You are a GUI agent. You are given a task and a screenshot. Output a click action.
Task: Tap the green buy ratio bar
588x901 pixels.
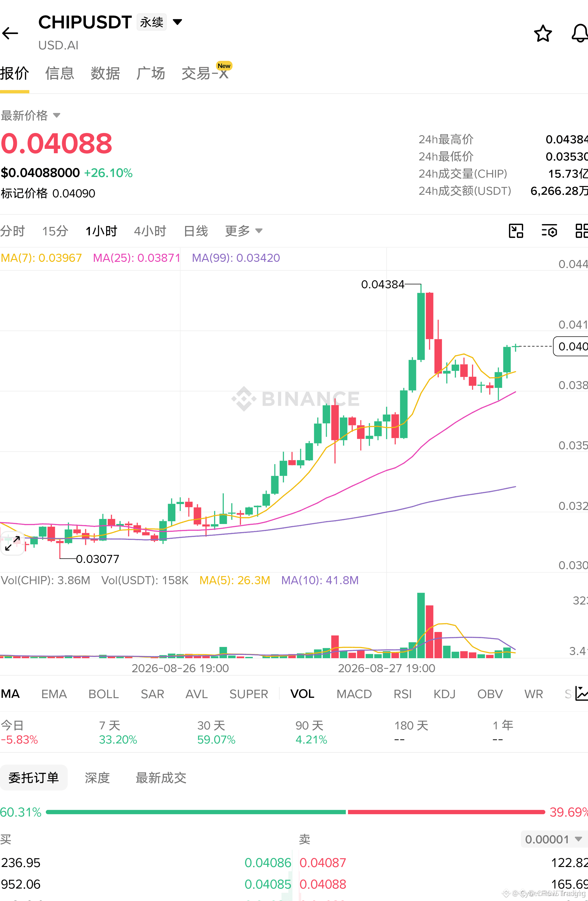[x=196, y=812]
